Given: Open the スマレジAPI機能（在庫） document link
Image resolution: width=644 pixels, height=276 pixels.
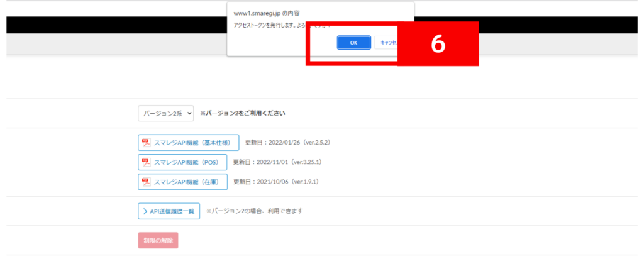Looking at the screenshot, I should pos(186,182).
